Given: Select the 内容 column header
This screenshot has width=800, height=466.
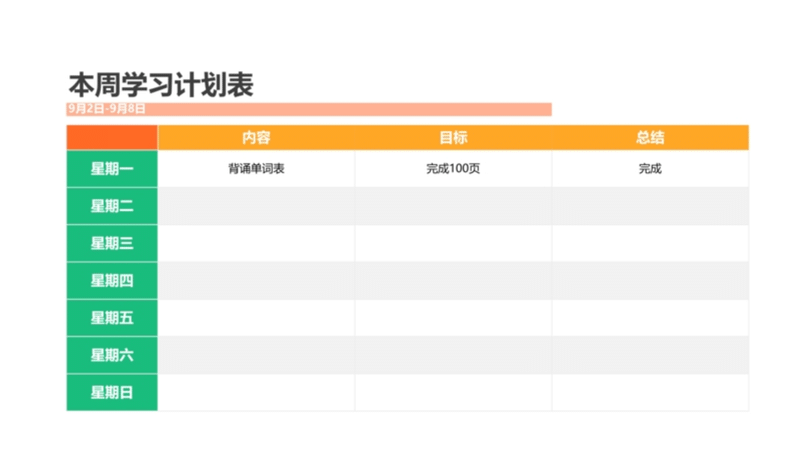Looking at the screenshot, I should pyautogui.click(x=256, y=138).
